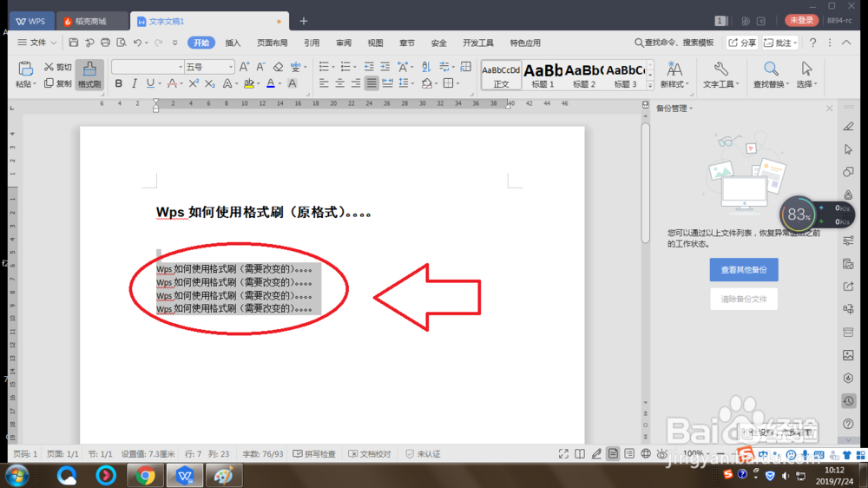This screenshot has width=868, height=488.
Task: Toggle eye protection mode in status bar
Action: pyautogui.click(x=662, y=453)
